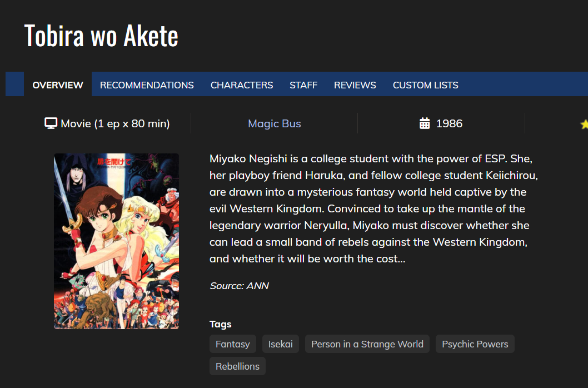Screen dimensions: 588x388
Task: Click the Tobira wo Akete title heading
Action: (101, 36)
